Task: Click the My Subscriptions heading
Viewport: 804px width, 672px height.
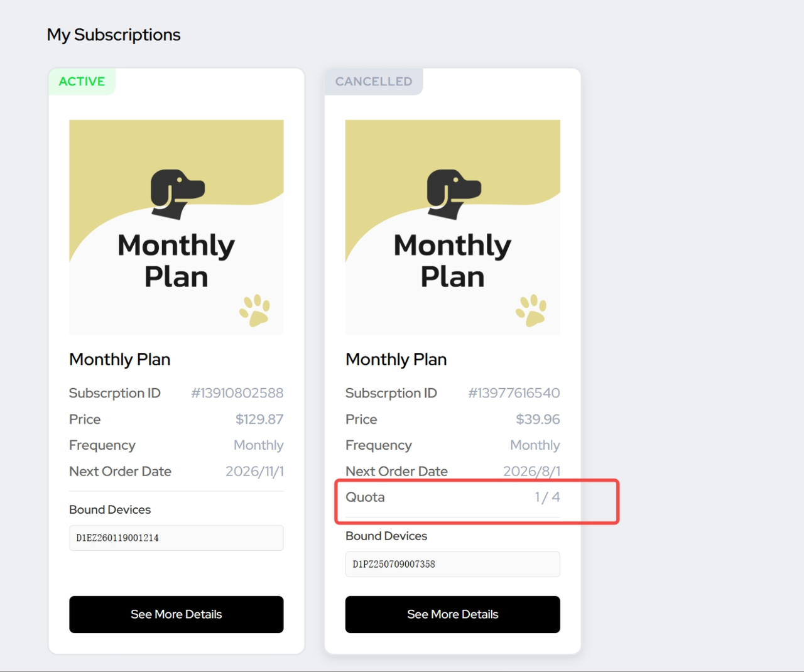Action: (114, 35)
